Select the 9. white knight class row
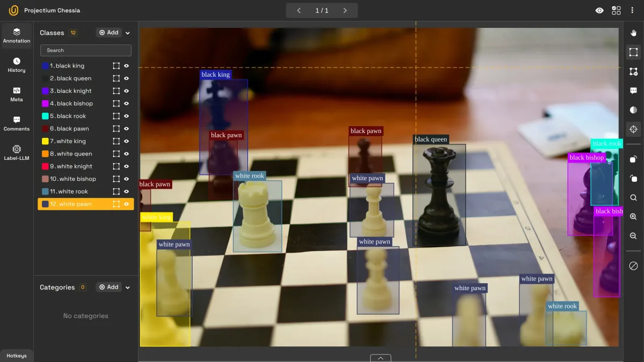Image resolution: width=644 pixels, height=362 pixels. (x=86, y=166)
